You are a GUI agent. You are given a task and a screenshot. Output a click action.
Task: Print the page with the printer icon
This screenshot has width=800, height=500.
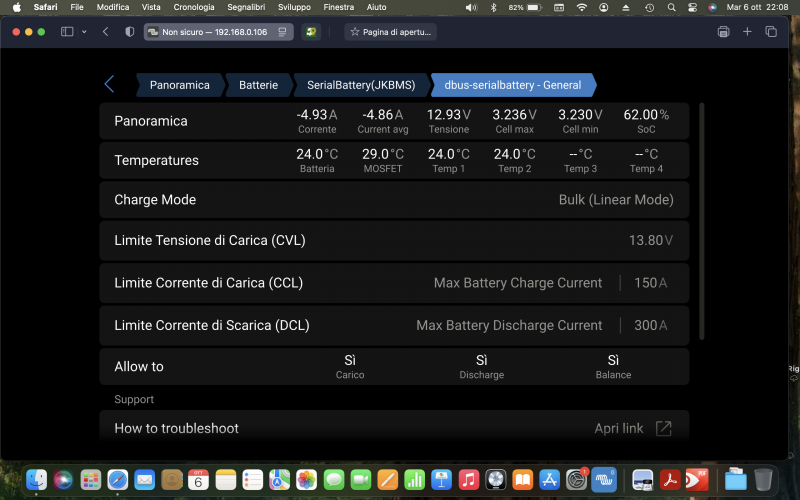coord(723,32)
